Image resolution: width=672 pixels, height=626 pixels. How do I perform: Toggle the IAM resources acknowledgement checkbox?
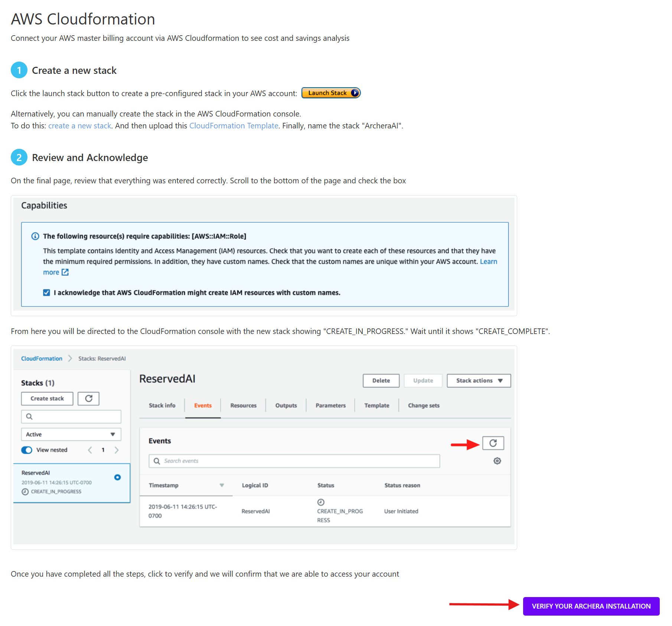[x=46, y=293]
